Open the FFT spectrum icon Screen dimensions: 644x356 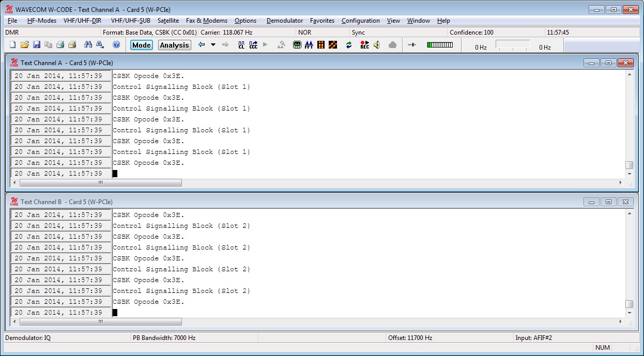(x=309, y=45)
